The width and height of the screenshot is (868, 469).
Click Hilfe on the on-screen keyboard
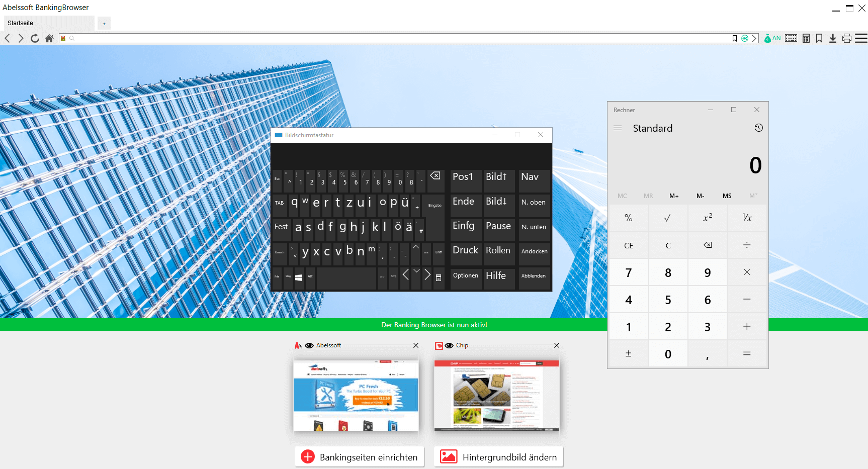tap(499, 278)
